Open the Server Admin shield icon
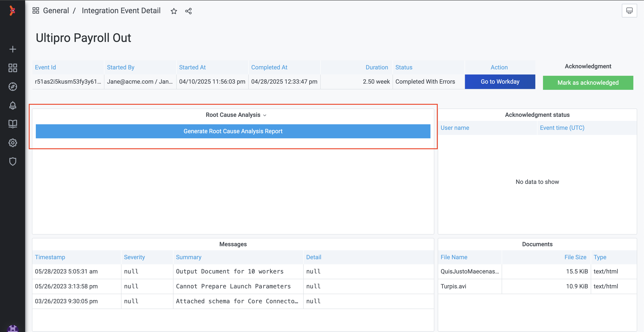 [x=13, y=162]
